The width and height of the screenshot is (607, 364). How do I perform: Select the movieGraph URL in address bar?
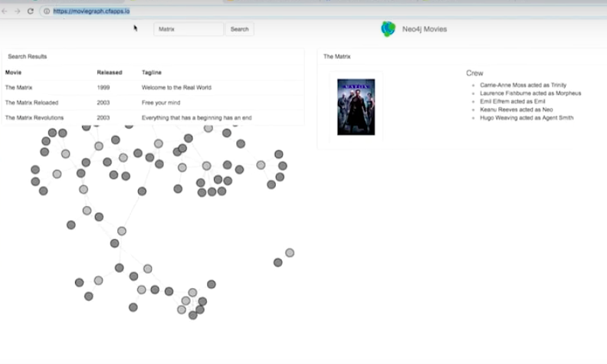pos(91,11)
